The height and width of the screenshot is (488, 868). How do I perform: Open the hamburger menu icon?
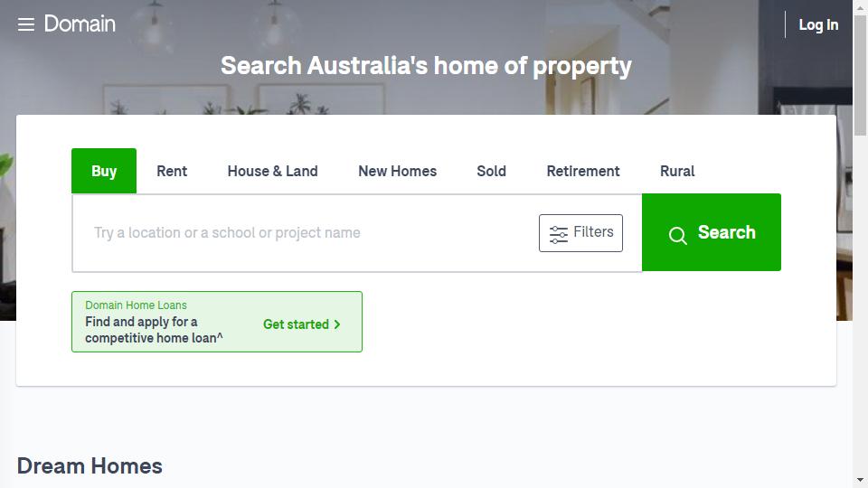pos(26,24)
